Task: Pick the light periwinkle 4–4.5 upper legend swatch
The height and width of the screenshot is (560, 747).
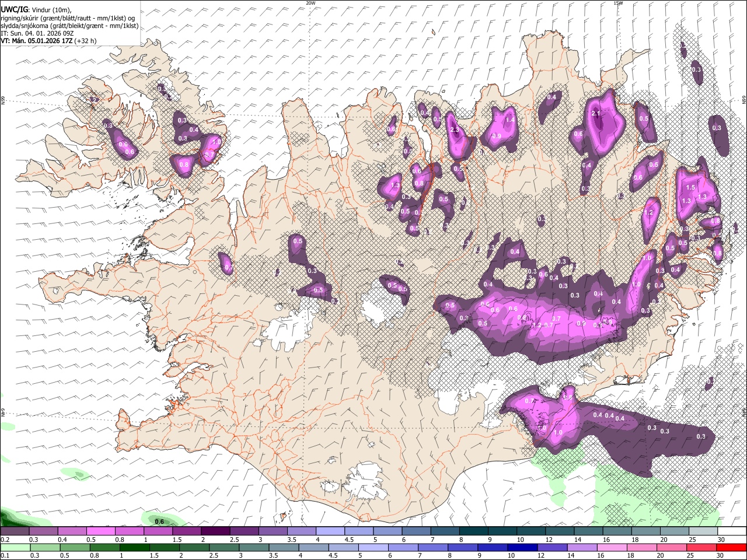Action: coord(330,531)
